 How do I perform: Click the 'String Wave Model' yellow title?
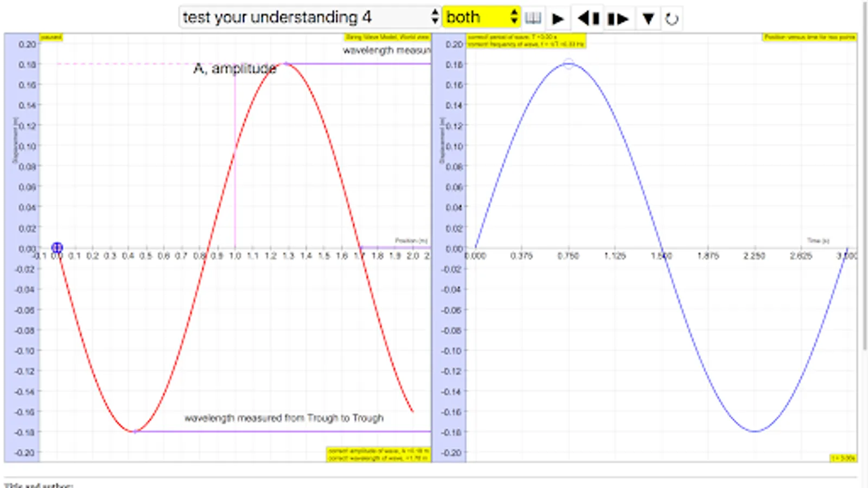click(387, 37)
